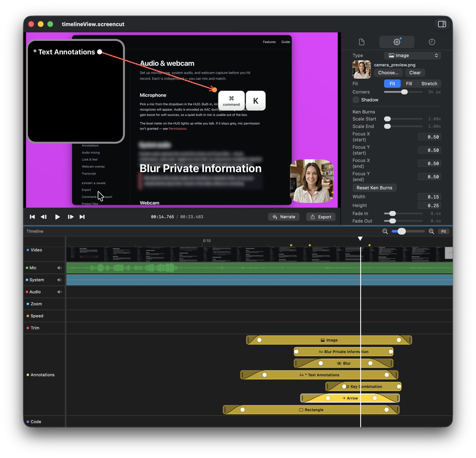Click the timeline Fit button

443,231
